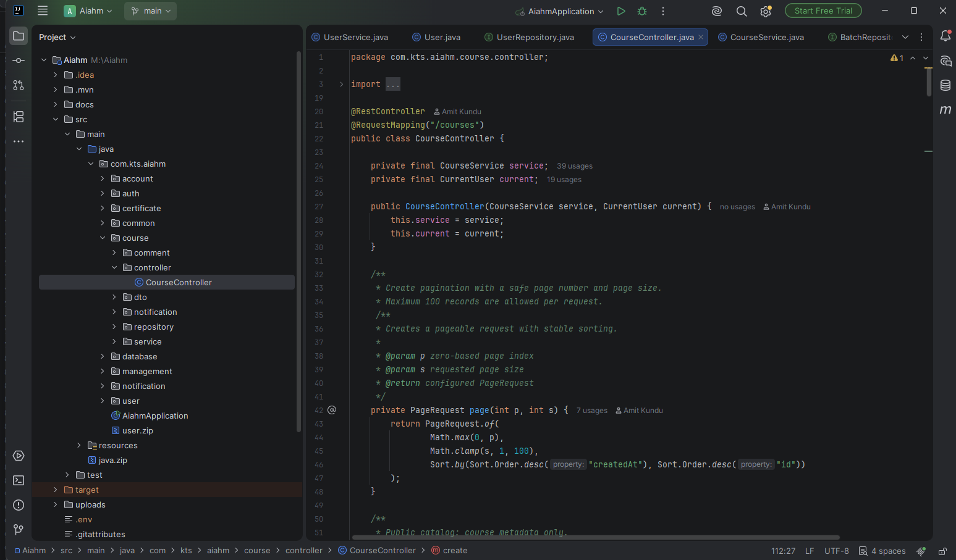Go to next highlighted problem arrow
The height and width of the screenshot is (560, 956).
tap(926, 58)
